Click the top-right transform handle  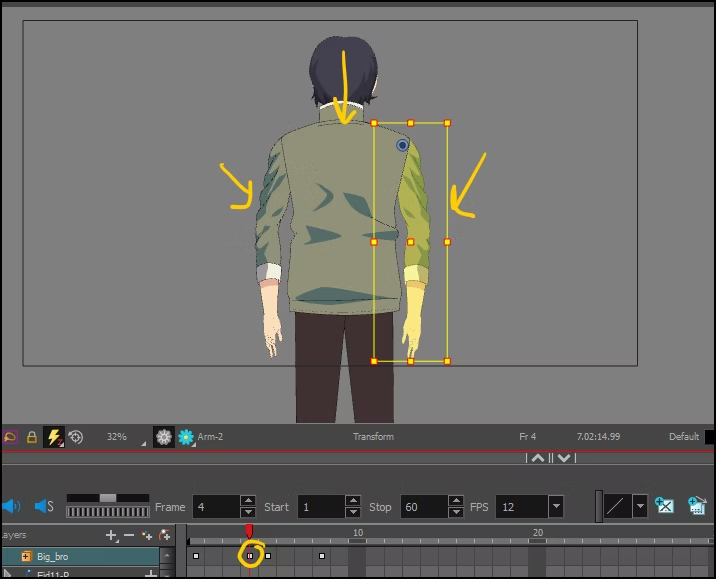click(447, 123)
